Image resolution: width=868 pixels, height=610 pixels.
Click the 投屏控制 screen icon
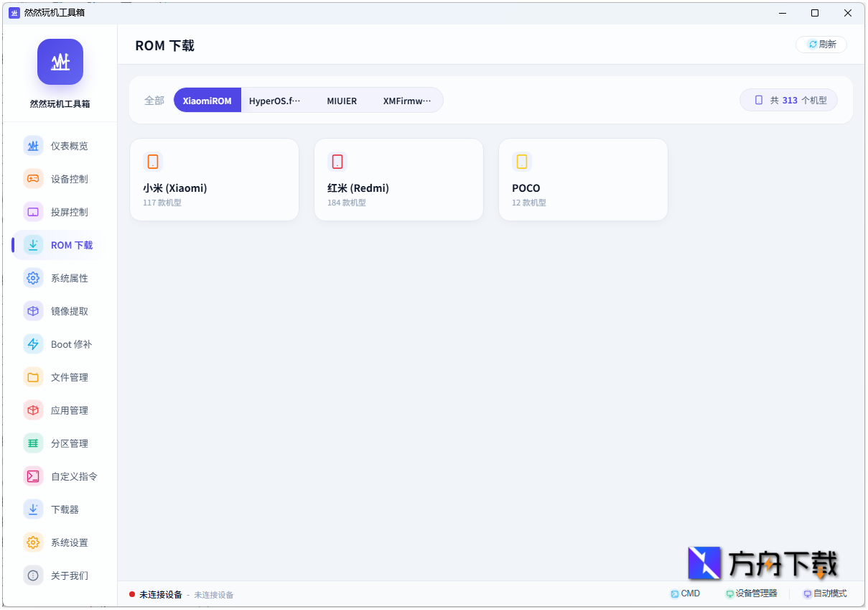coord(33,212)
